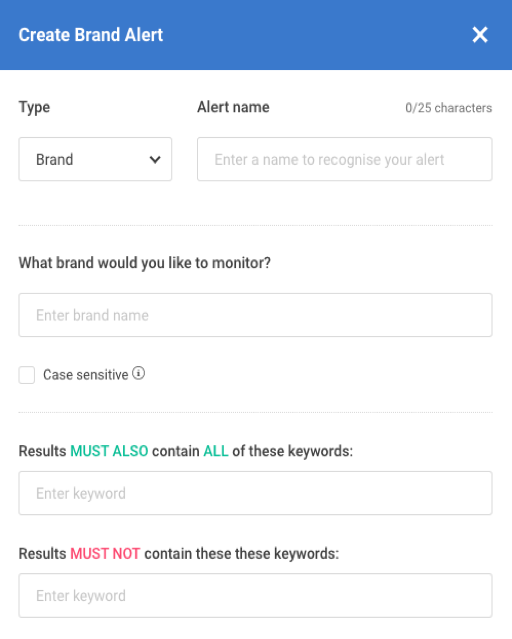512x639 pixels.
Task: Select the 'What brand would you like to monitor?' heading
Action: pos(145,263)
